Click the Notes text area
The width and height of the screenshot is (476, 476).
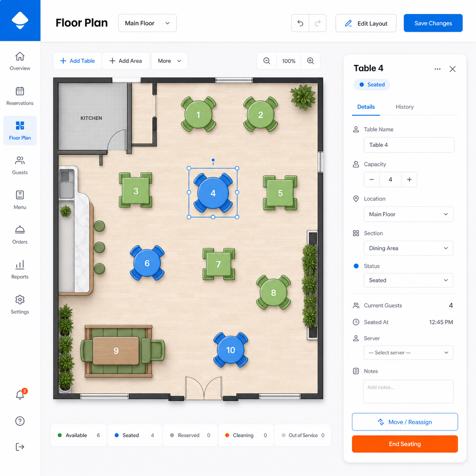(408, 391)
